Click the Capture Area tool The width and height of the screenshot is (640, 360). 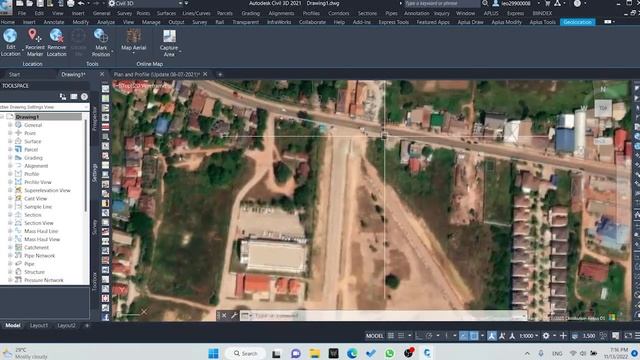(x=169, y=42)
